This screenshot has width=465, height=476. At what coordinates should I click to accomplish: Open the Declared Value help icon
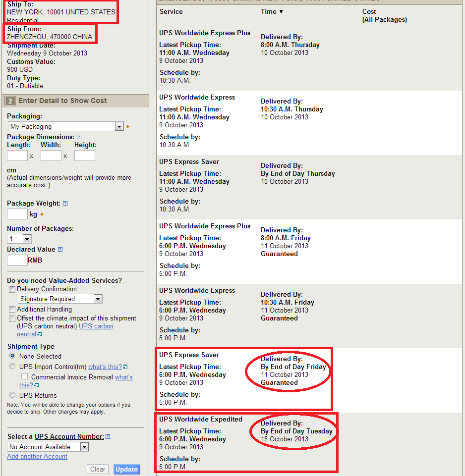point(60,250)
